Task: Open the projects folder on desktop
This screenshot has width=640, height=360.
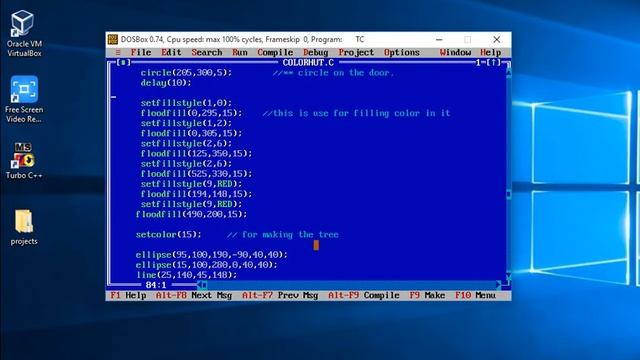Action: (x=24, y=227)
